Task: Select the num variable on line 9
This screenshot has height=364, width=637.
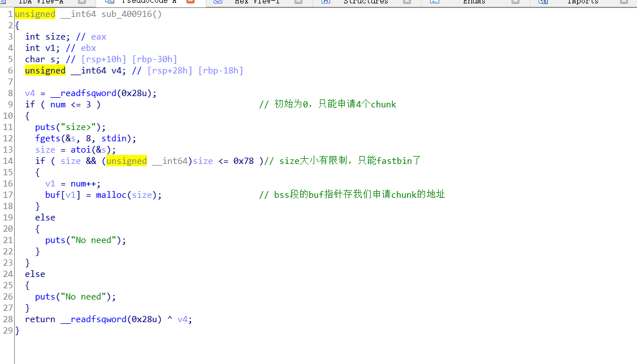Action: pyautogui.click(x=57, y=104)
